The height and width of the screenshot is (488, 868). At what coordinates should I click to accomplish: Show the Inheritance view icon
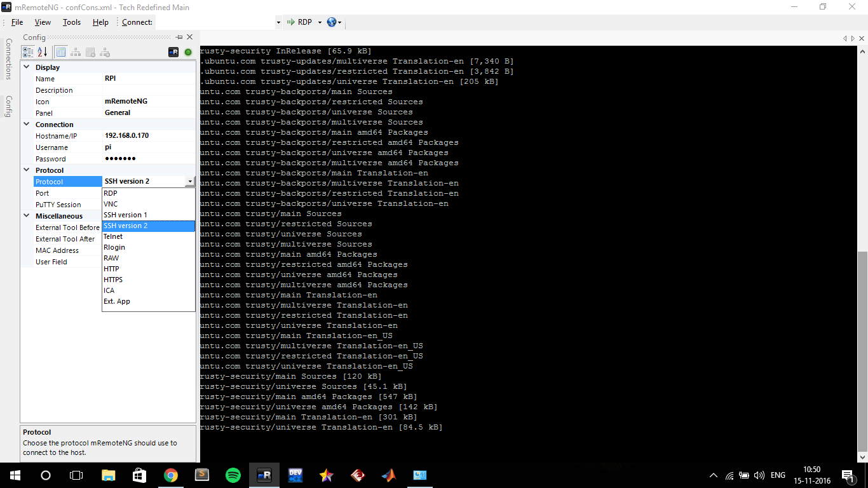pyautogui.click(x=76, y=52)
